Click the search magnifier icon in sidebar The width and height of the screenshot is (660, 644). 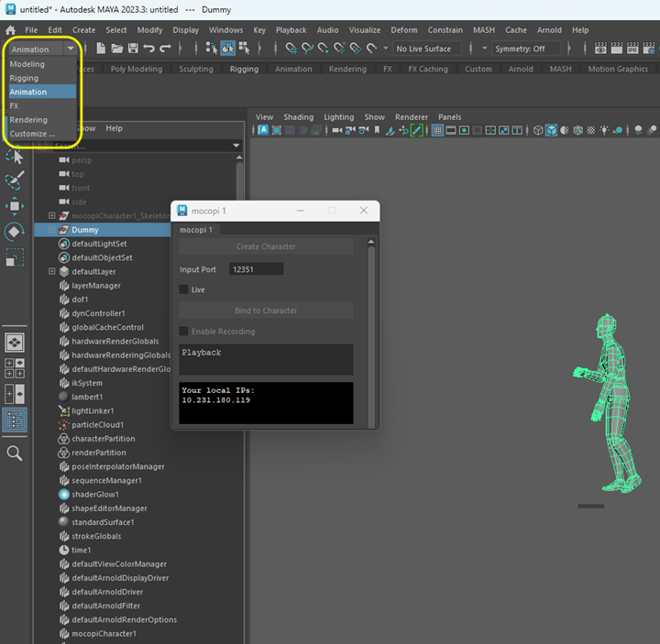[15, 453]
